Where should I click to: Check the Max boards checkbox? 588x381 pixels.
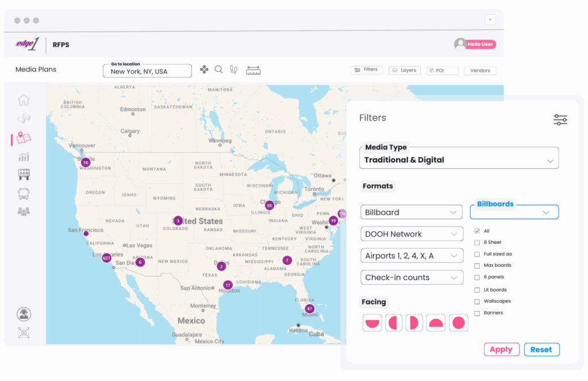[477, 266]
